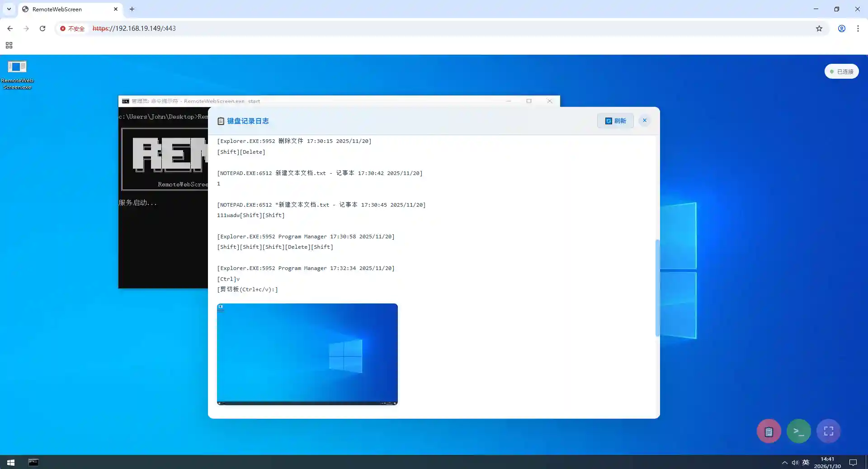Viewport: 868px width, 469px height.
Task: Open the green terminal floating button
Action: point(798,431)
